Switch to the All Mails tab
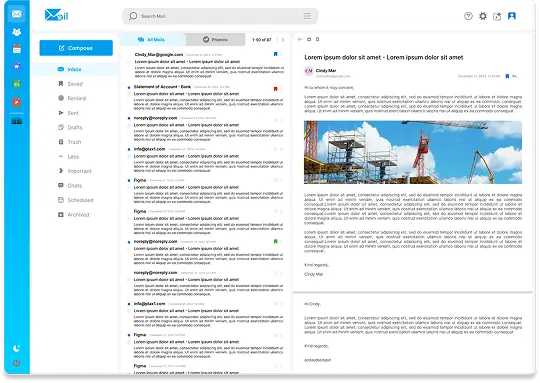The width and height of the screenshot is (540, 383). pos(153,40)
